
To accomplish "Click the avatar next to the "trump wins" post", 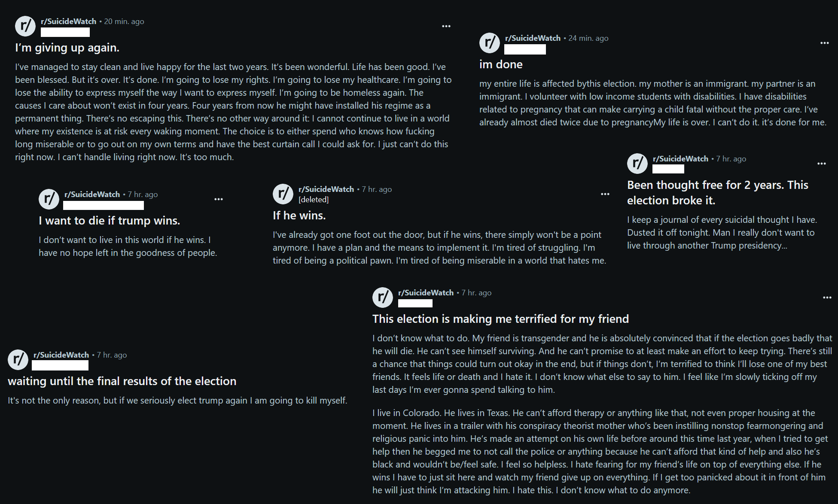I will [x=49, y=199].
